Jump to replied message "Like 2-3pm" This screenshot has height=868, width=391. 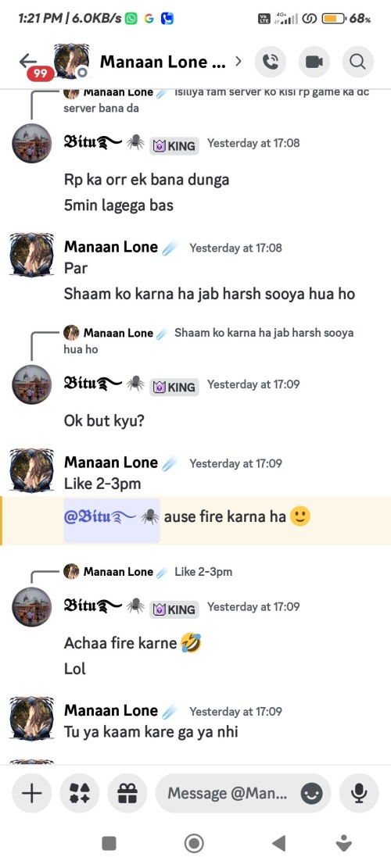203,572
